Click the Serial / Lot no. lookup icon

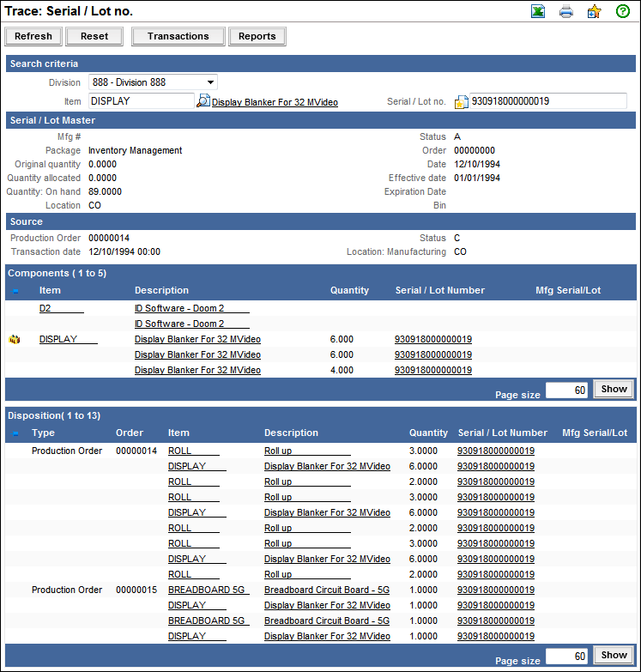(x=461, y=102)
